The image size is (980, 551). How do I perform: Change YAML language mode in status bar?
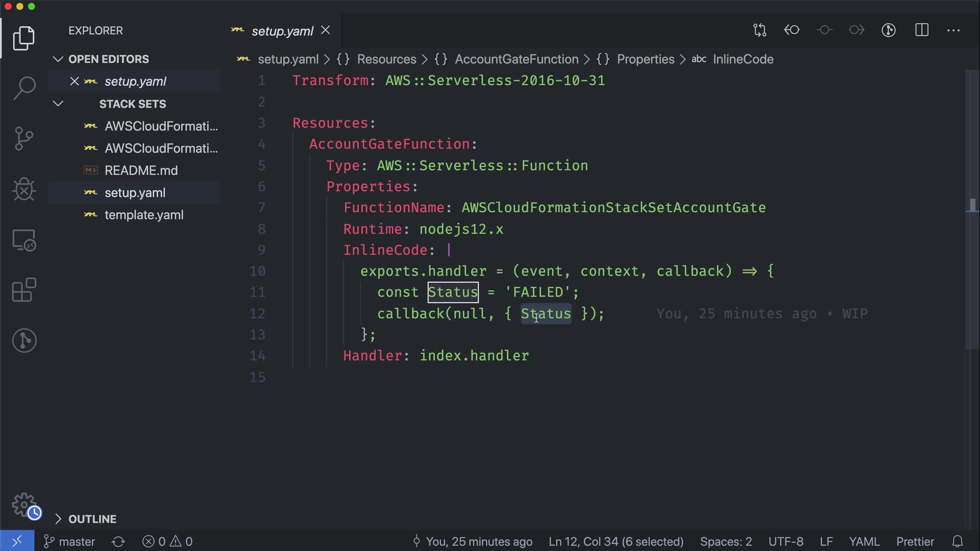point(864,541)
